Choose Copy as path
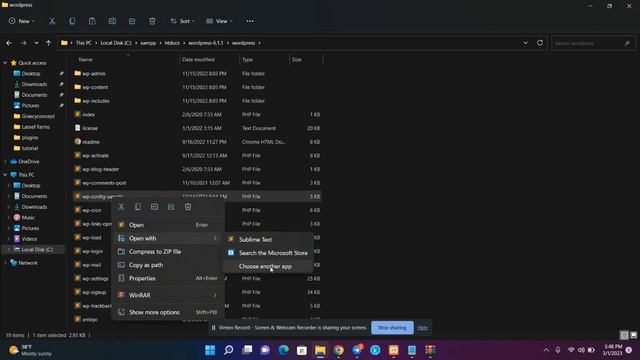The height and width of the screenshot is (360, 640). 168,265
